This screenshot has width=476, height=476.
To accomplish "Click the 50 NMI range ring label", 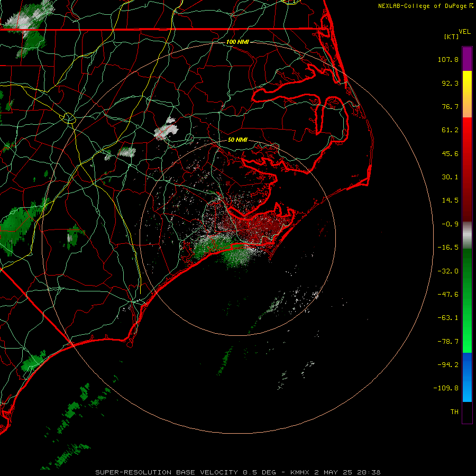I will [237, 140].
